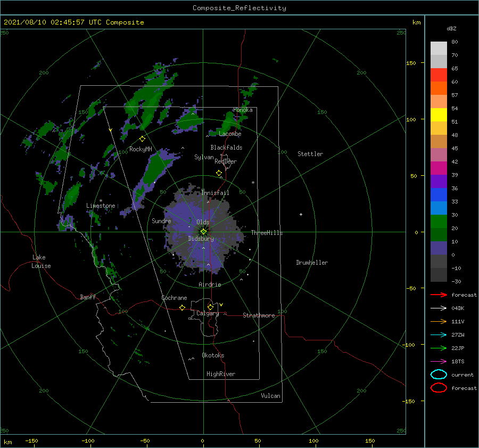Click the Sylvan label on the map
Image resolution: width=479 pixels, height=448 pixels.
coord(204,157)
